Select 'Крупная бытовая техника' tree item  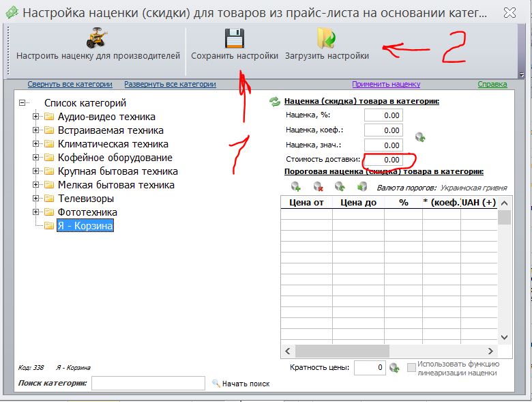(x=118, y=171)
